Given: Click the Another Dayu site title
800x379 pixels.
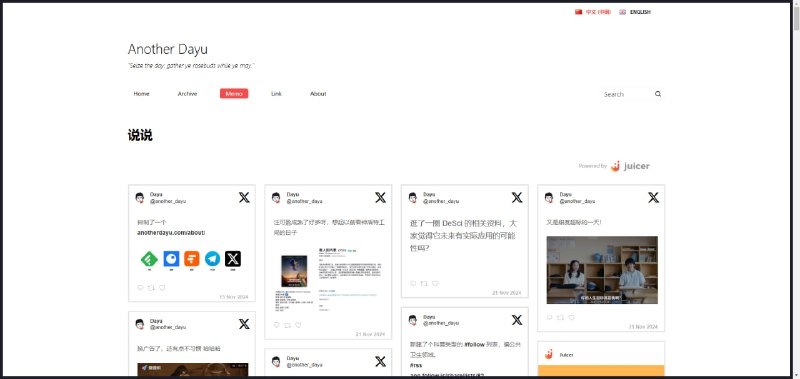Looking at the screenshot, I should (x=167, y=49).
